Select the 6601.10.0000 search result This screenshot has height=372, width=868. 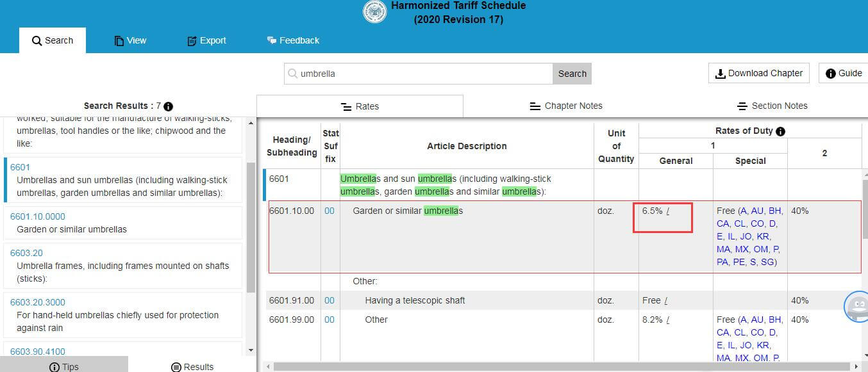(38, 216)
